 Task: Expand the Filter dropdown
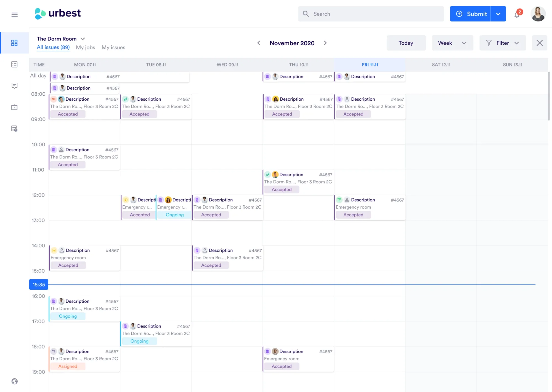coord(502,43)
